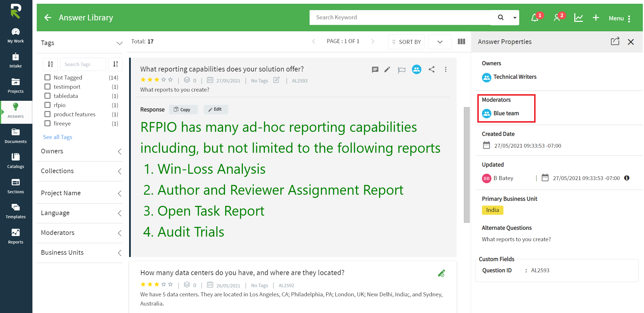Go to My Work in sidebar
Viewport: 644px width, 313px height.
coord(16,36)
